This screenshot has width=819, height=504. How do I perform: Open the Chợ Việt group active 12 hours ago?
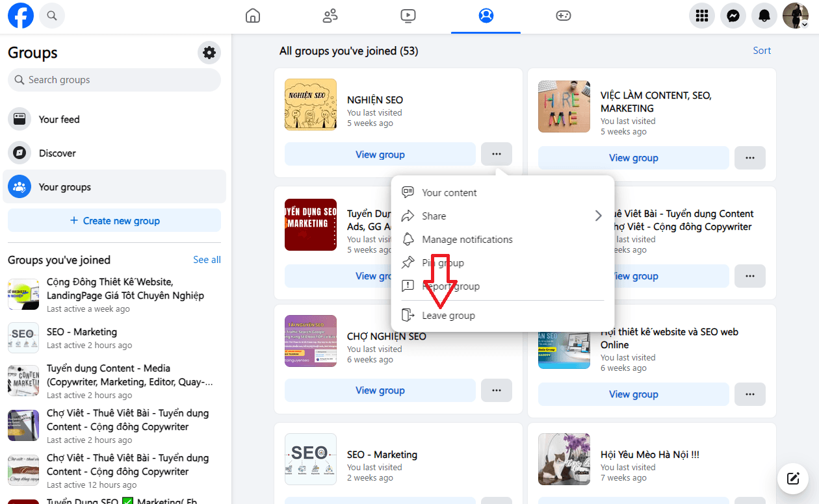pyautogui.click(x=114, y=471)
